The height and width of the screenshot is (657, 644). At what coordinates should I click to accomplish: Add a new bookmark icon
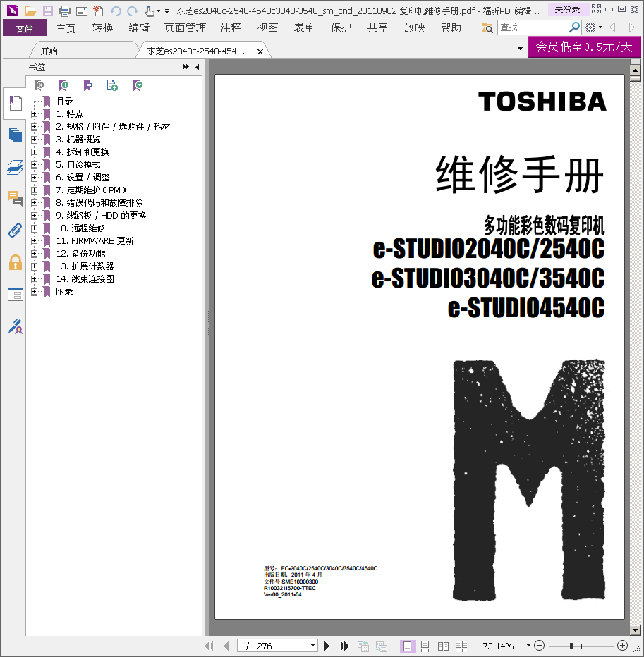click(63, 85)
